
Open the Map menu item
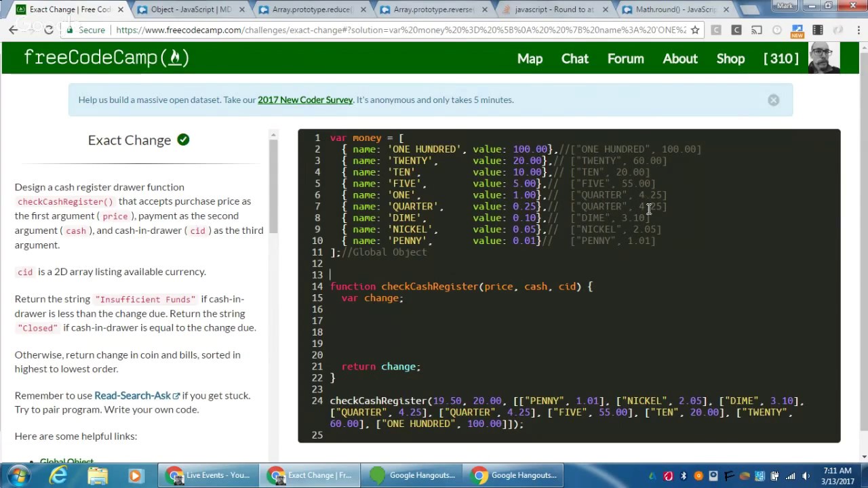point(530,58)
